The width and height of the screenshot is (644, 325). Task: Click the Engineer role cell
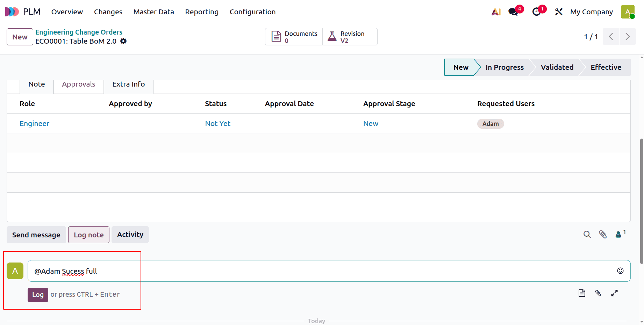(x=34, y=124)
